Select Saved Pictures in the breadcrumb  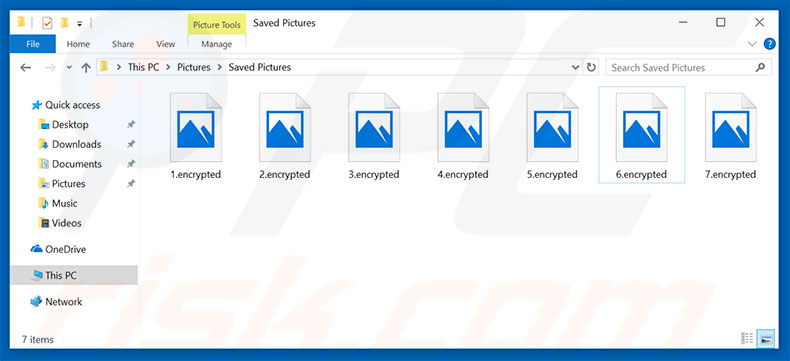coord(259,67)
